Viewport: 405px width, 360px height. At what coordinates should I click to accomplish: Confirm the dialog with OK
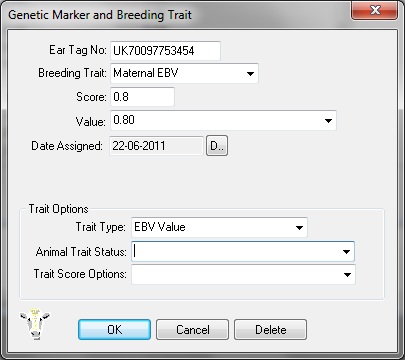click(x=114, y=330)
